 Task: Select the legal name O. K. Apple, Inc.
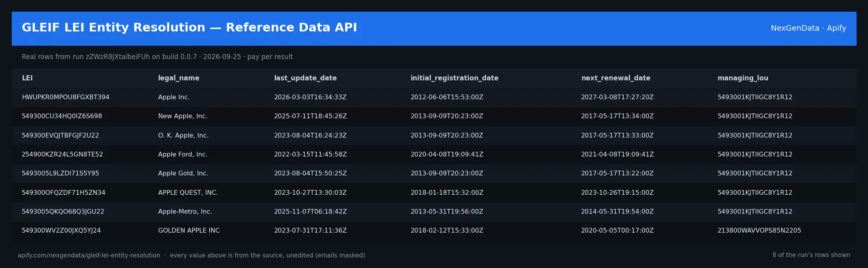[x=183, y=135]
